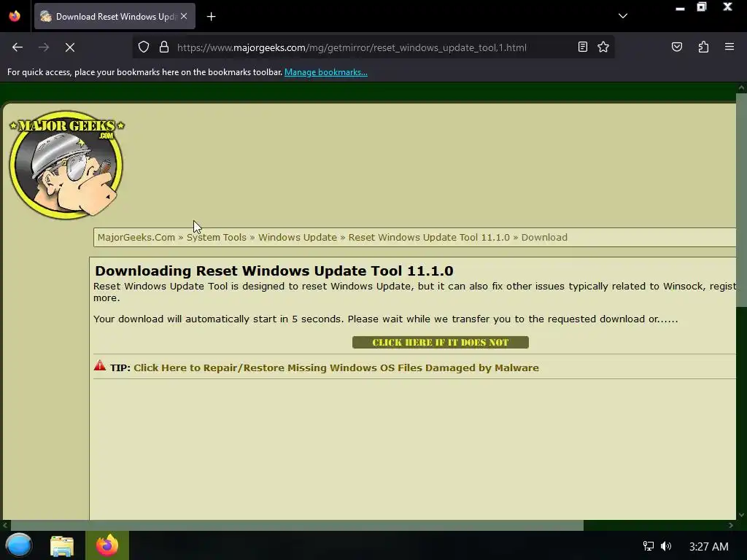747x560 pixels.
Task: Stop loading the page
Action: [69, 47]
